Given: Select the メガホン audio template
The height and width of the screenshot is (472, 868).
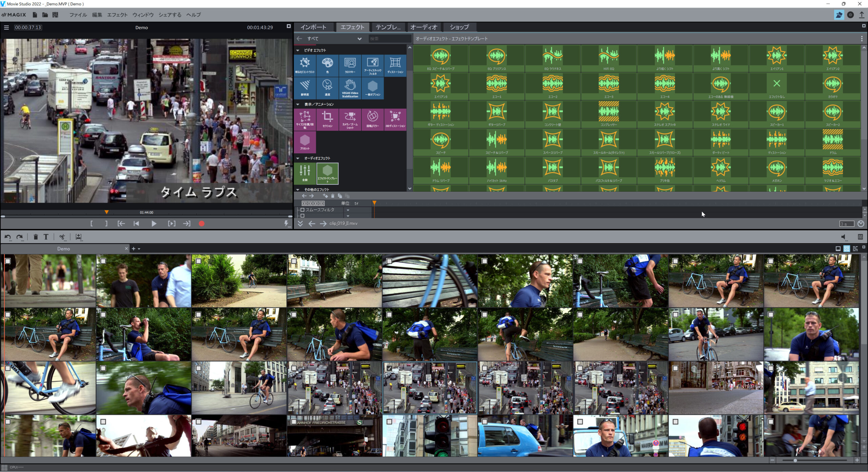Looking at the screenshot, I should (x=777, y=170).
